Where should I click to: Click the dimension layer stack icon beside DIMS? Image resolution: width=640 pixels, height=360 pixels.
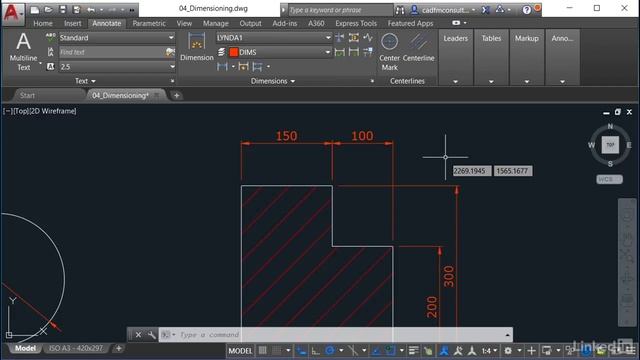tap(221, 52)
